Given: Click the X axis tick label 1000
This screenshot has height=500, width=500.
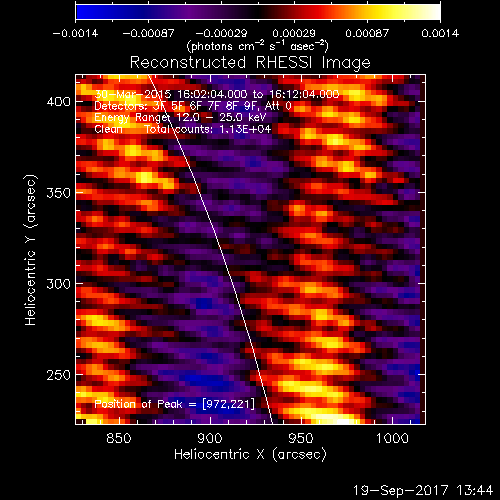Looking at the screenshot, I should click(392, 438).
